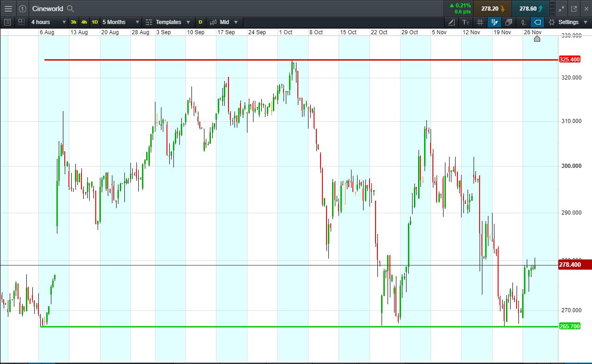
Task: Switch to the 3h quick interval
Action: (x=74, y=22)
